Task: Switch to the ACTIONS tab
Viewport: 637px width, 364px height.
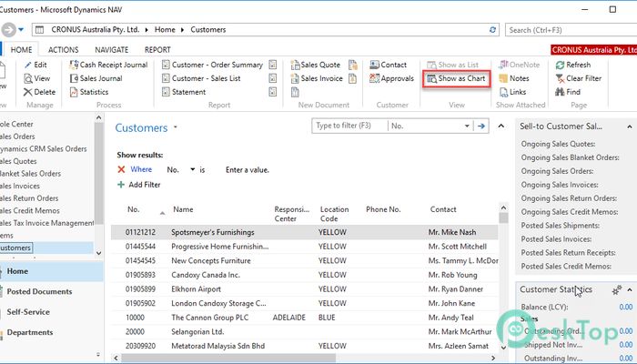Action: [x=63, y=49]
